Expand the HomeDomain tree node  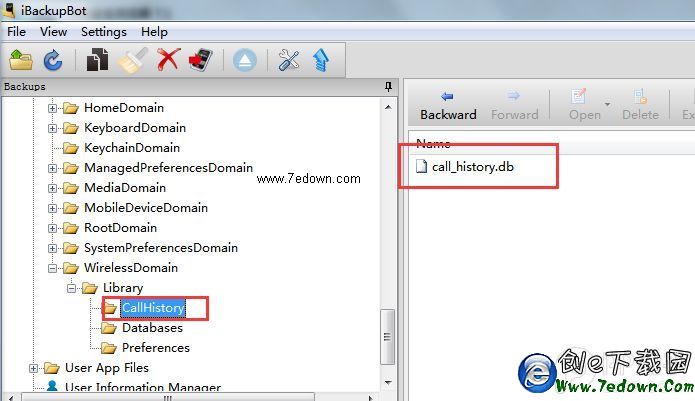click(52, 108)
